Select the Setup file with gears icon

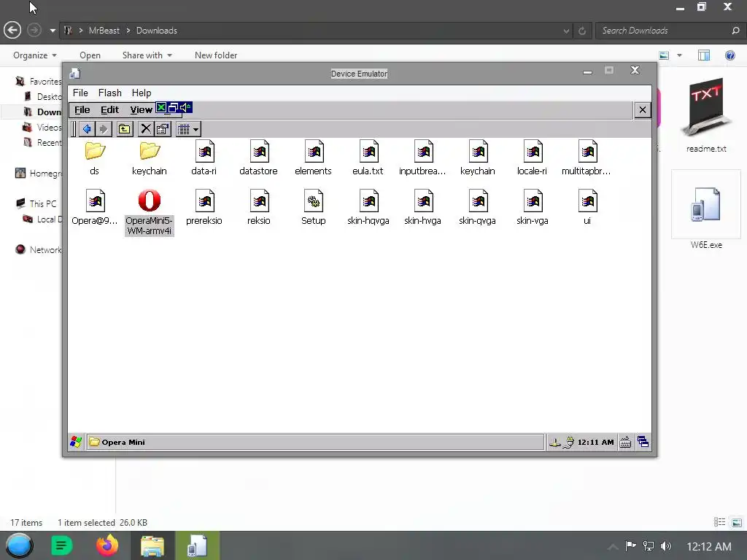(x=313, y=208)
